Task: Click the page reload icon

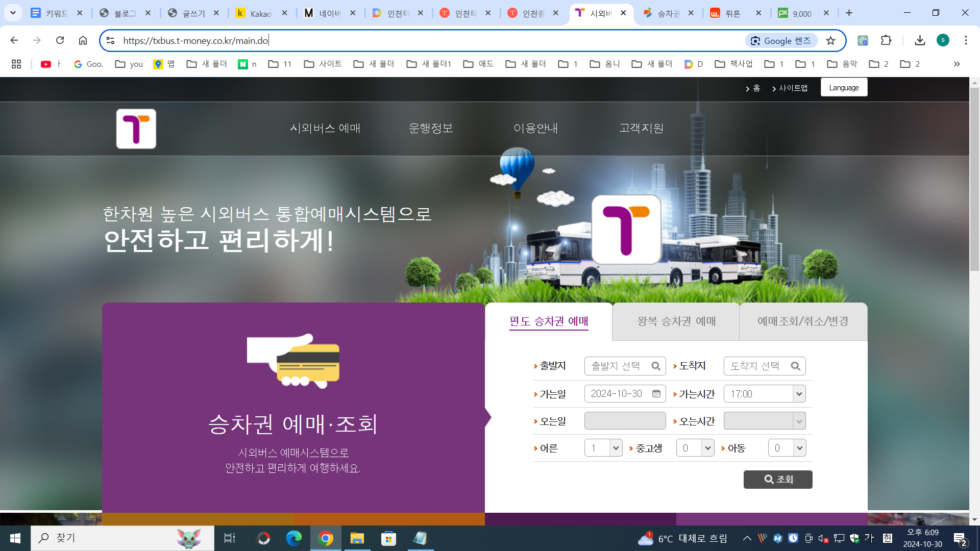Action: (x=60, y=40)
